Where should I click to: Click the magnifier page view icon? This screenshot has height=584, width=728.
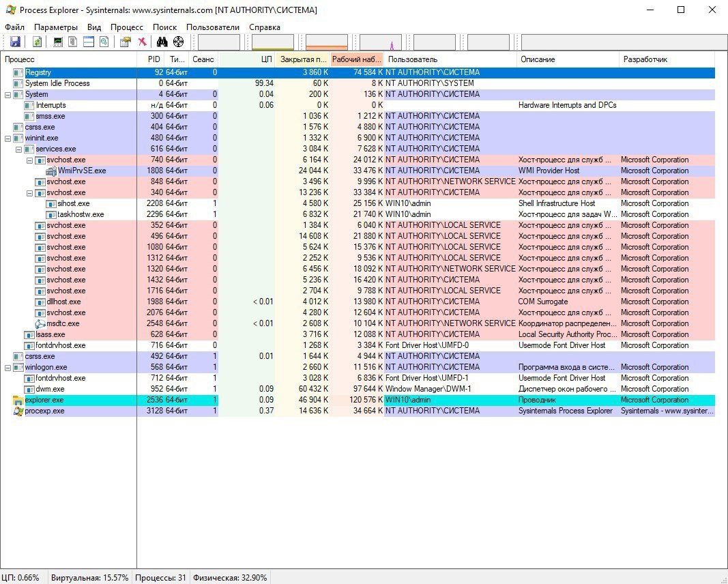pyautogui.click(x=104, y=42)
